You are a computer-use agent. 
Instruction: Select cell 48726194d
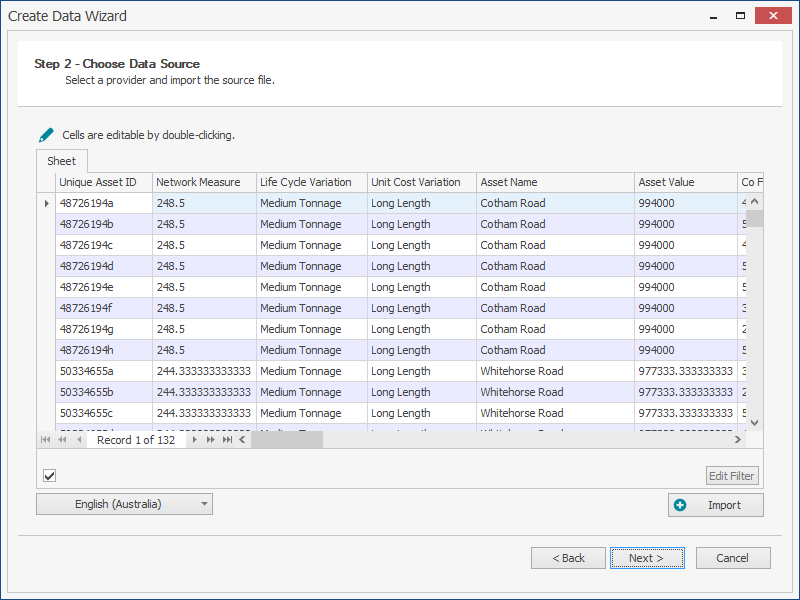[104, 266]
